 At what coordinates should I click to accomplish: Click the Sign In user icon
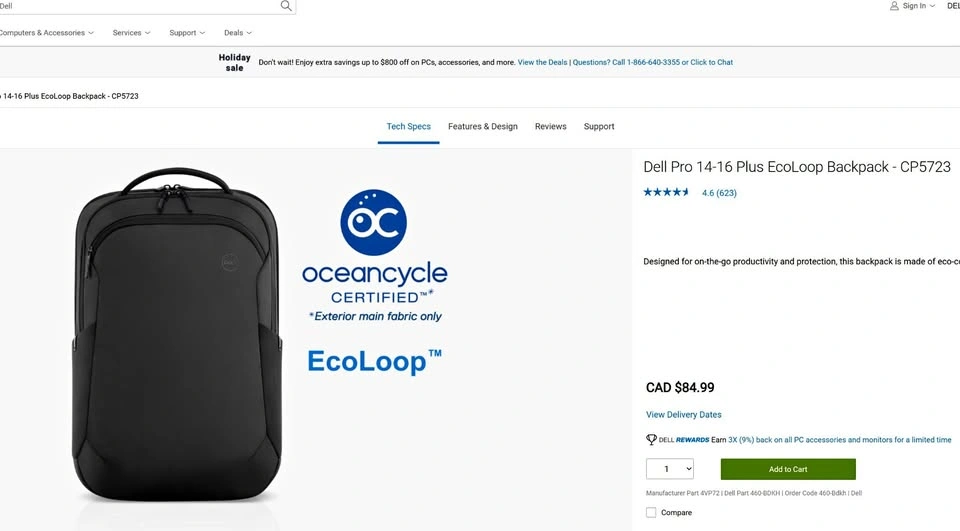(894, 6)
